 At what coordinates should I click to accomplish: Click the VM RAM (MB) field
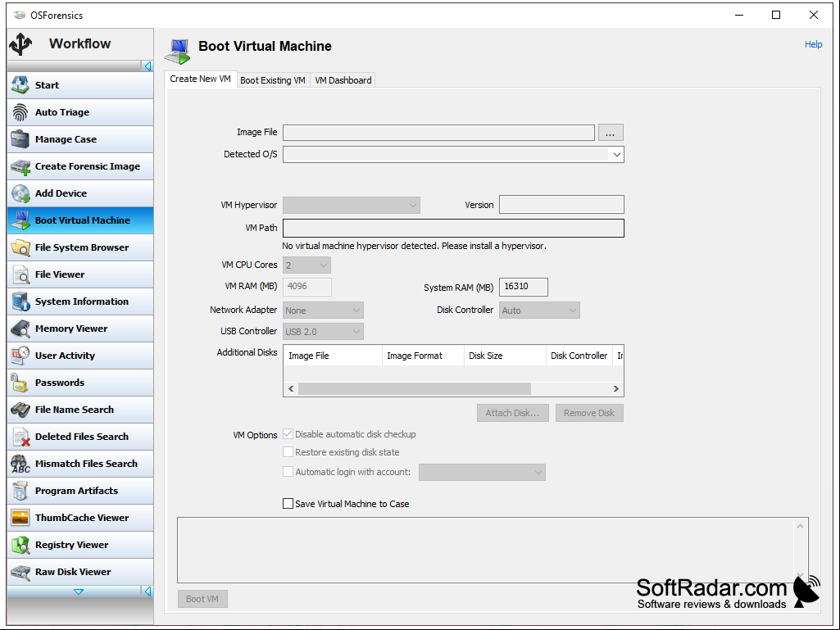pos(307,287)
